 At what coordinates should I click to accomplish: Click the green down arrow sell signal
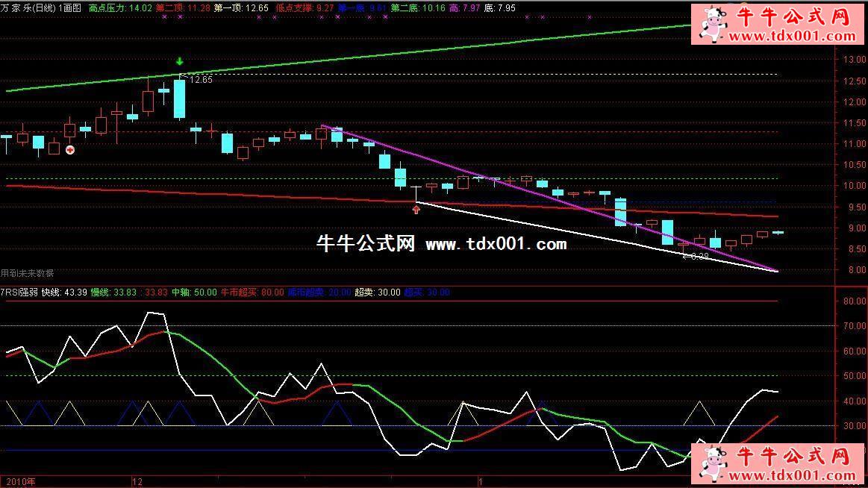point(179,62)
